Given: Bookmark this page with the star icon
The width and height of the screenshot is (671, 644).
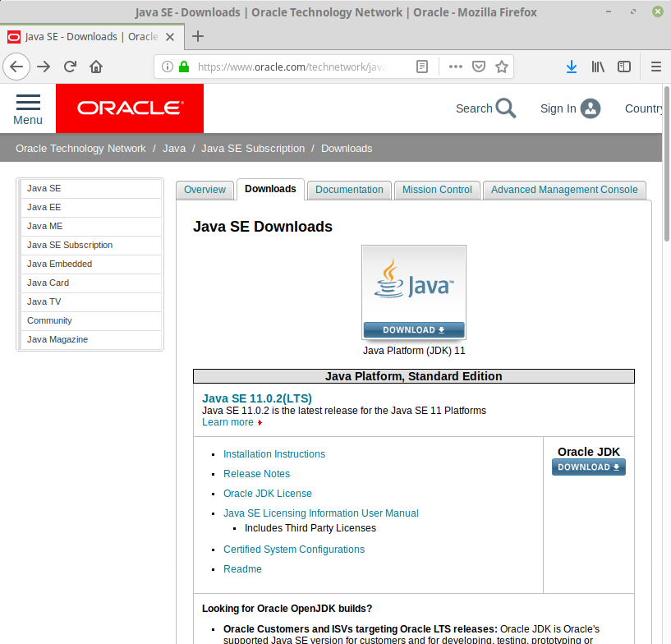Looking at the screenshot, I should tap(502, 67).
